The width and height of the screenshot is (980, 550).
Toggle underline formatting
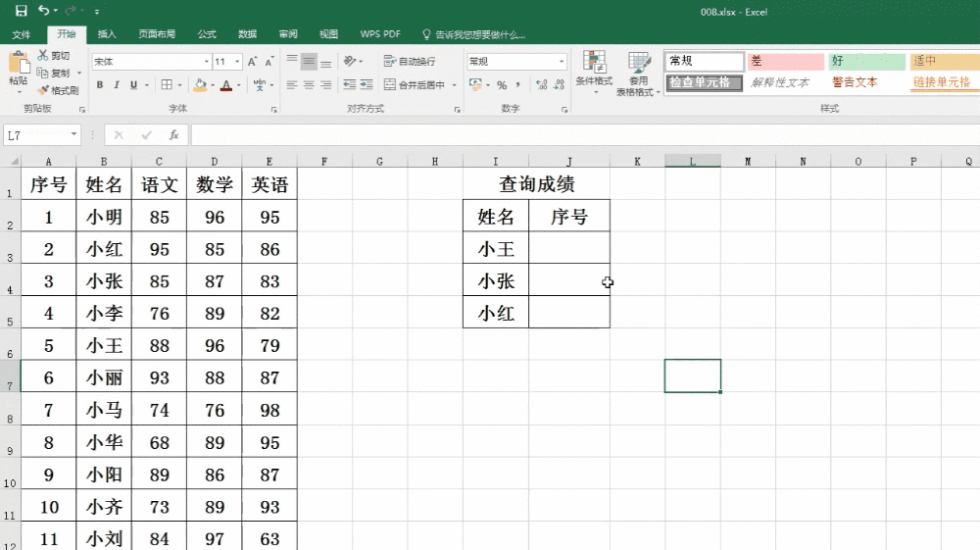pyautogui.click(x=133, y=85)
